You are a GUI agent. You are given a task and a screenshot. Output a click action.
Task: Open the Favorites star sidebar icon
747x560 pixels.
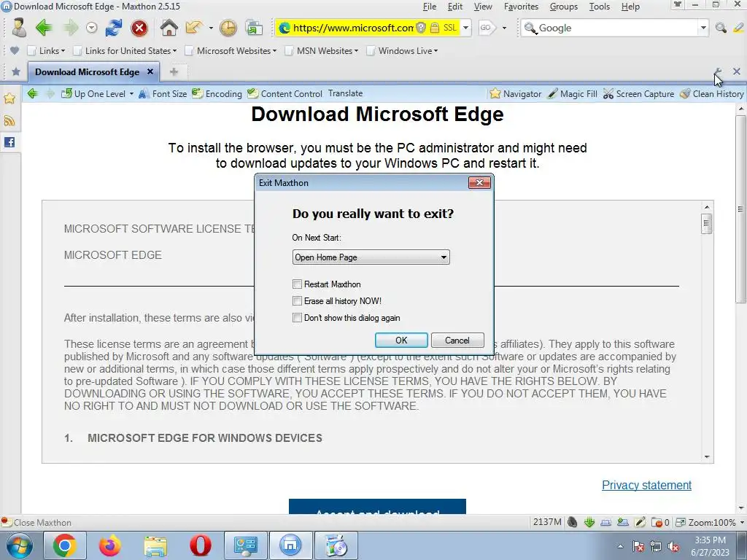click(9, 98)
